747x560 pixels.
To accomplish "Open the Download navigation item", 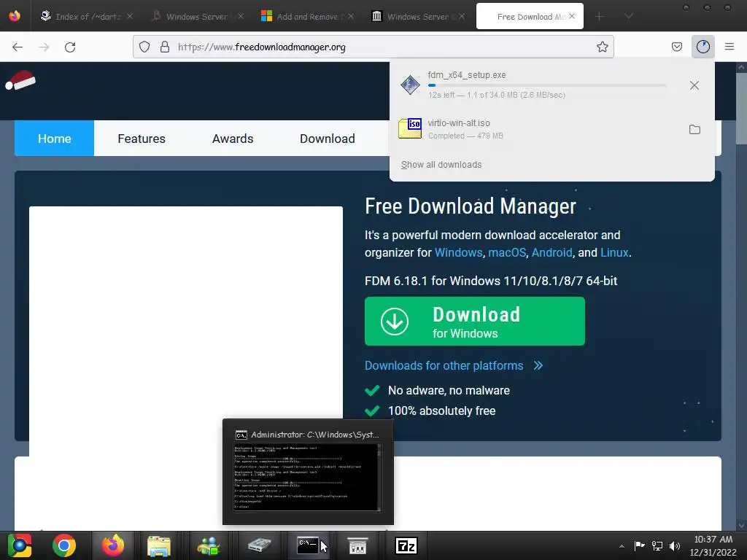I will pos(328,139).
